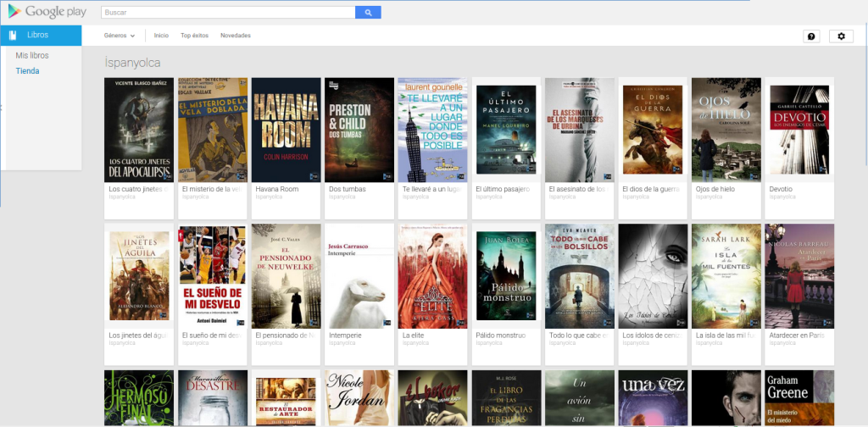Screen dimensions: 868x427
Task: Open El misterio de la vela doblada cover
Action: coord(213,130)
